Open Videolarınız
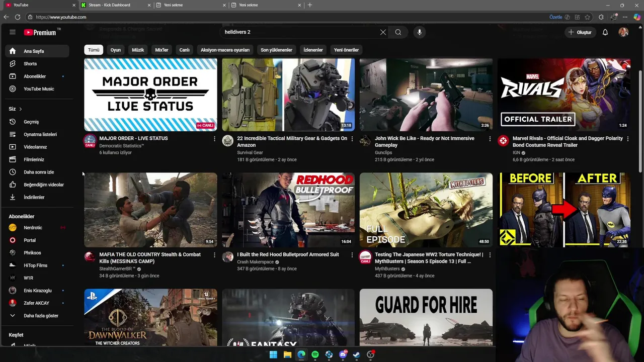 (37, 147)
